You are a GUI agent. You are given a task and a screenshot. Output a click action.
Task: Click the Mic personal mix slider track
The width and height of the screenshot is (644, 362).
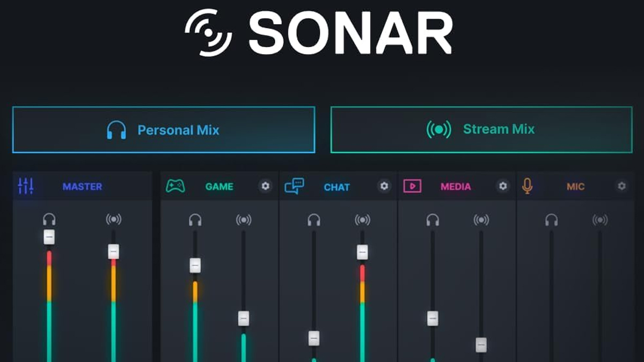pos(551,296)
